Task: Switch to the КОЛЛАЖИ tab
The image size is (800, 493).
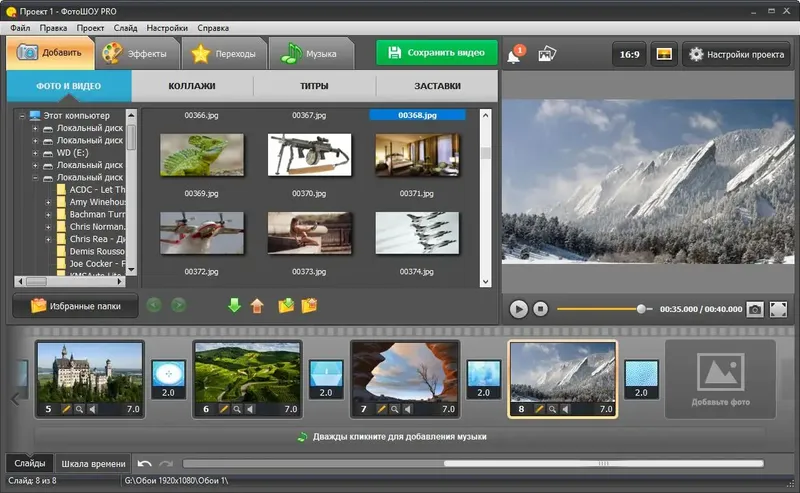Action: [192, 86]
